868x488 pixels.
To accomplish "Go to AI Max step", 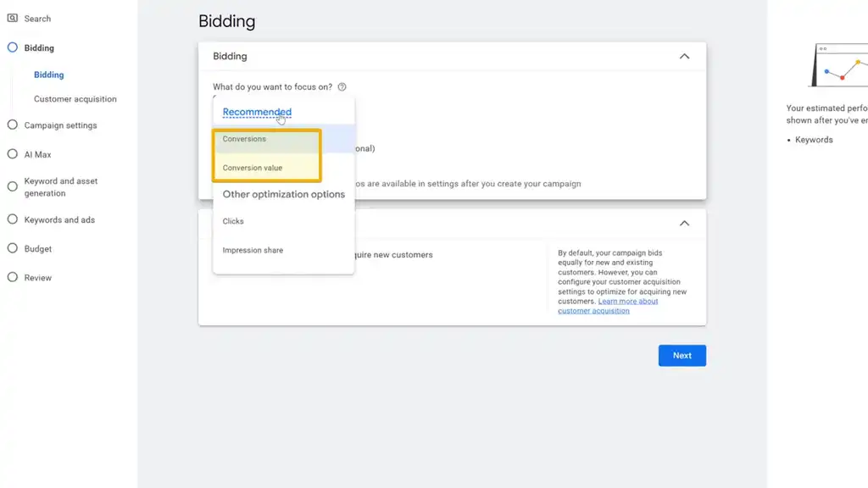I will pos(37,154).
